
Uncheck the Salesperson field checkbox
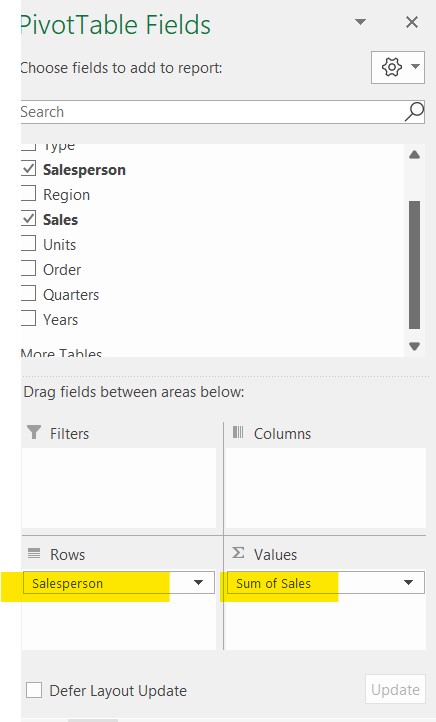coord(28,169)
